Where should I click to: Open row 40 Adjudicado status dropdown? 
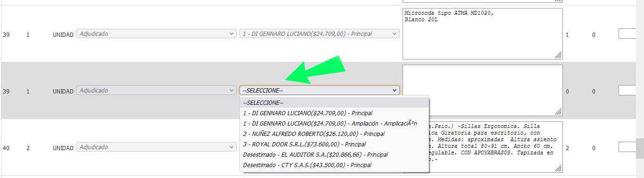coord(156,147)
